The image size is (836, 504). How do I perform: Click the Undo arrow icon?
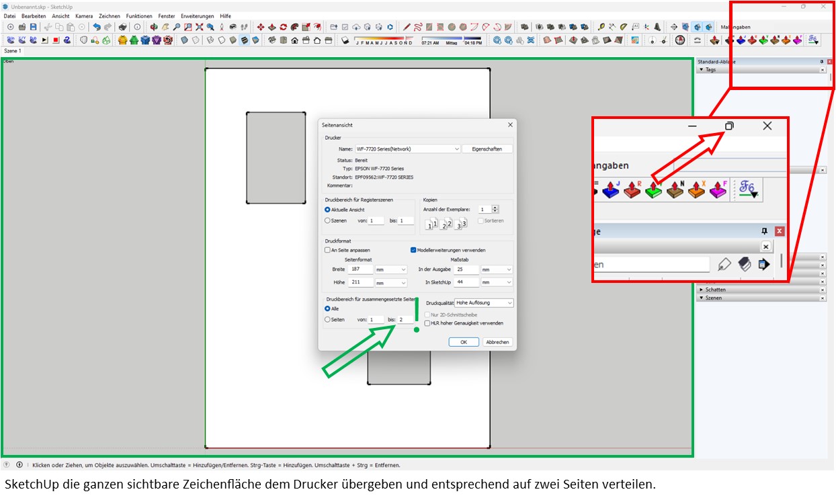pyautogui.click(x=97, y=27)
